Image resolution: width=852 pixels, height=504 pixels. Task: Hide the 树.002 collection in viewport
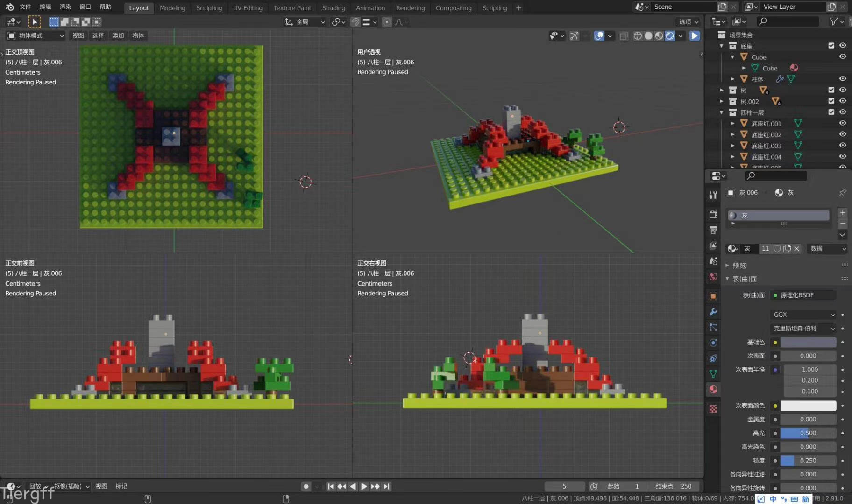click(x=843, y=101)
